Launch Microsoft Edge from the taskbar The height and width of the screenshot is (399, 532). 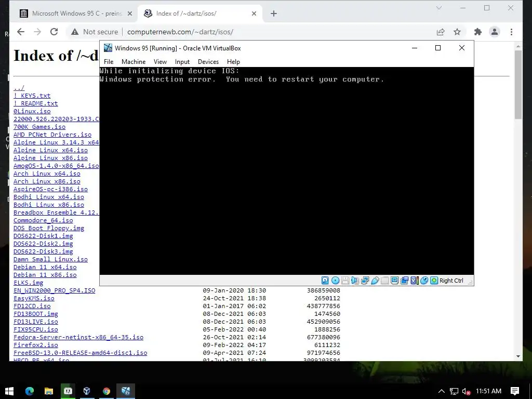pos(30,391)
